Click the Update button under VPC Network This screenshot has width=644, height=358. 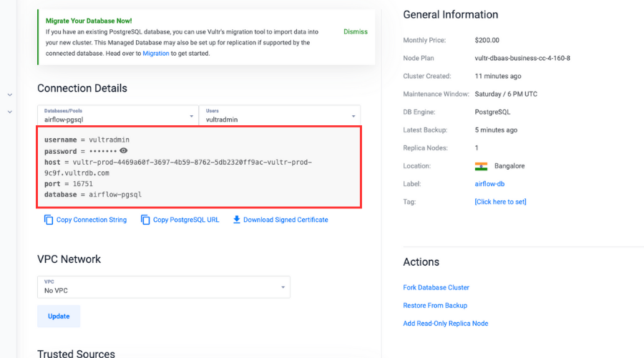(x=59, y=316)
